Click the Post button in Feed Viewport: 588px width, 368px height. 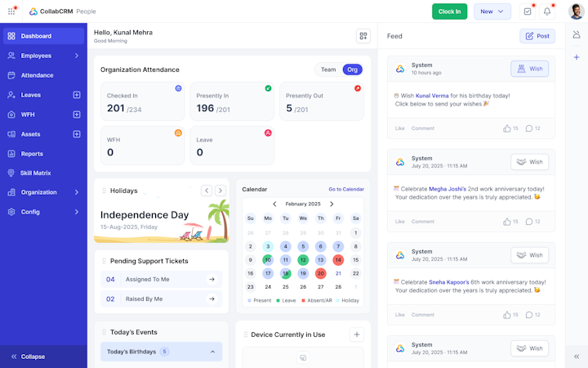537,36
